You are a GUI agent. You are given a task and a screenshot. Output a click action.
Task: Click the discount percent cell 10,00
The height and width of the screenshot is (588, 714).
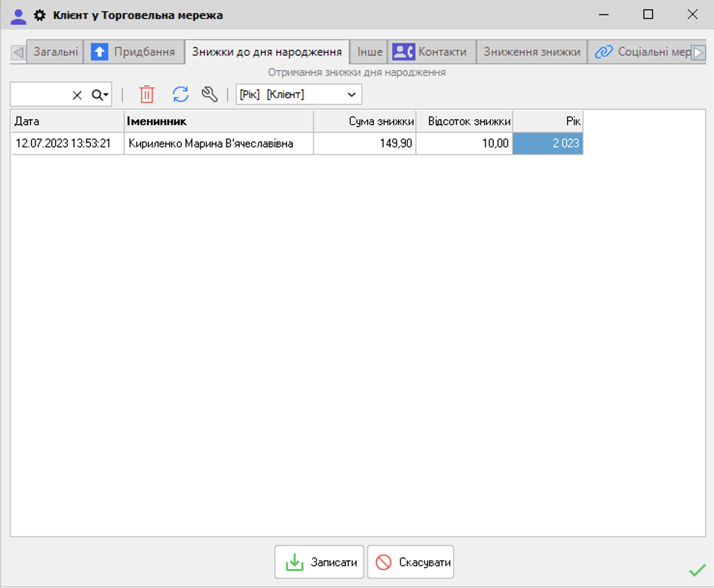464,143
